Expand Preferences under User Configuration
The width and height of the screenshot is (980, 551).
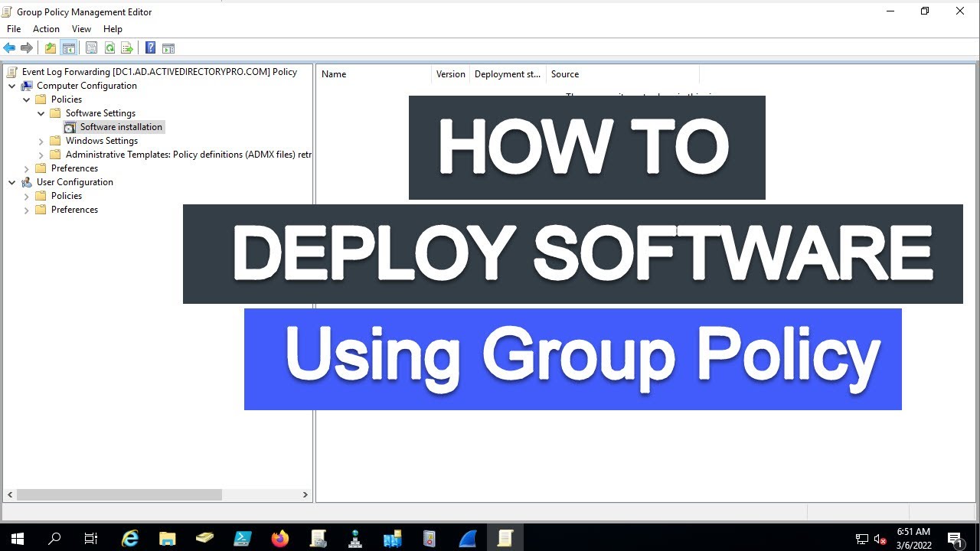click(x=27, y=210)
